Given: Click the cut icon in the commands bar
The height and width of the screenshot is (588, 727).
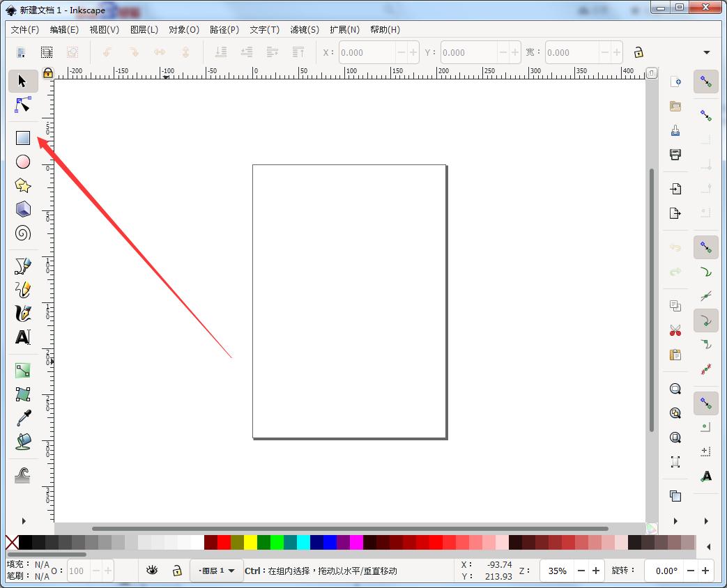Looking at the screenshot, I should click(674, 330).
